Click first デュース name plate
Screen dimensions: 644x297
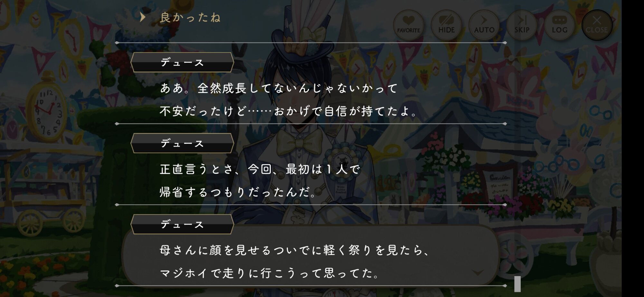(x=182, y=62)
